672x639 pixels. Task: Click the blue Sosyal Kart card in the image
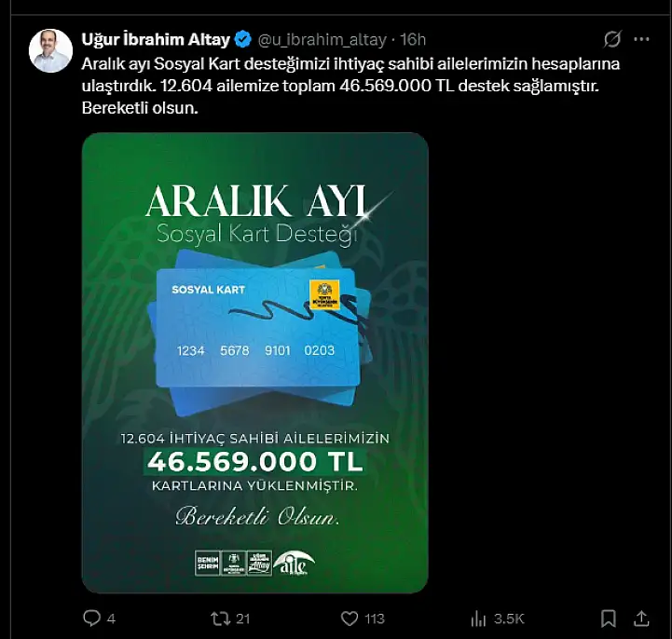257,327
